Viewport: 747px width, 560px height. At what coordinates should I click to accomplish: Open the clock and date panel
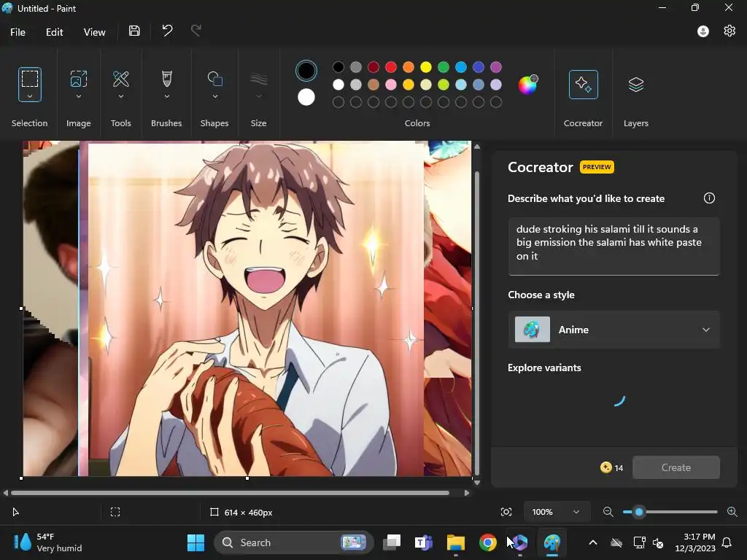[x=695, y=542]
